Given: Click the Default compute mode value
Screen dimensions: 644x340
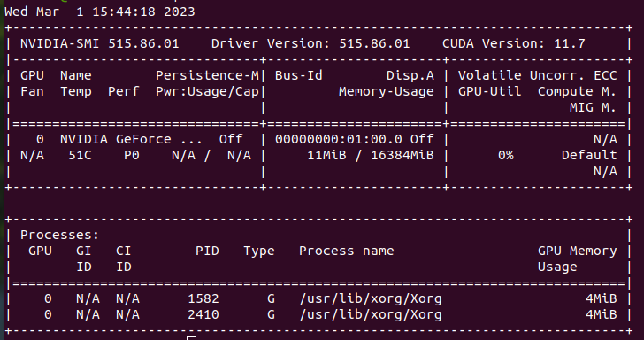Looking at the screenshot, I should point(589,156).
